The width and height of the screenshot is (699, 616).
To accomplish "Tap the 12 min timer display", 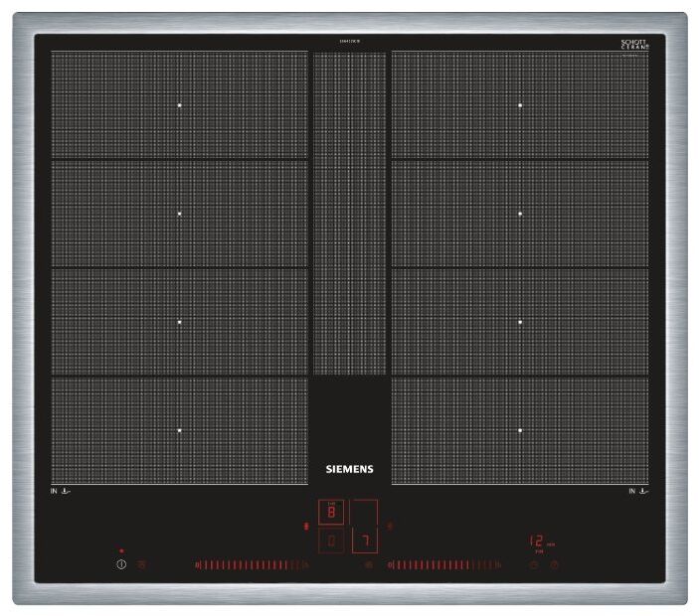I will coord(540,542).
